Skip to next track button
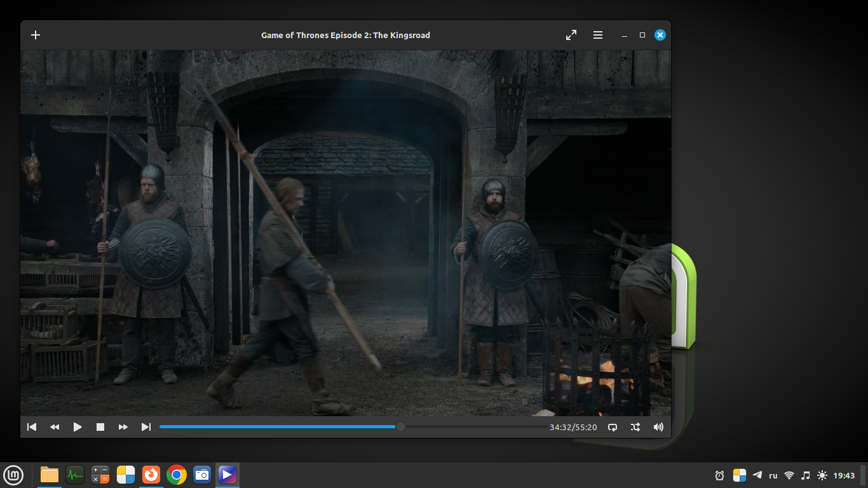Screen dimensions: 868x488 (146, 427)
